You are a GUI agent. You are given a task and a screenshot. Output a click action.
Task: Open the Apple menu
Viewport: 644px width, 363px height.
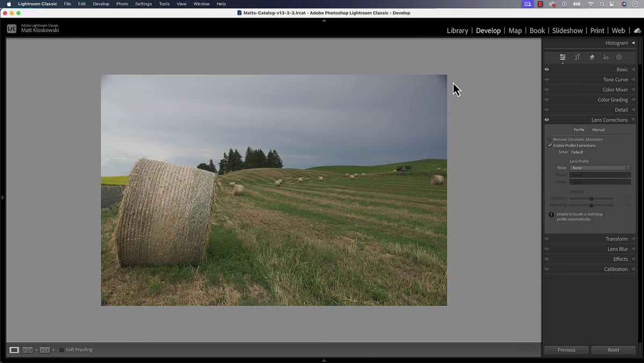pos(9,4)
